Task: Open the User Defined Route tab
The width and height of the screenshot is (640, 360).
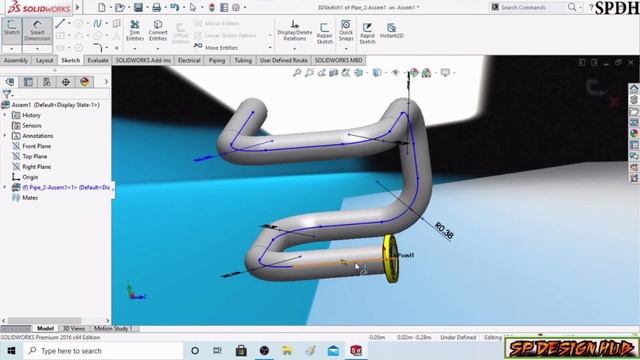Action: tap(284, 60)
